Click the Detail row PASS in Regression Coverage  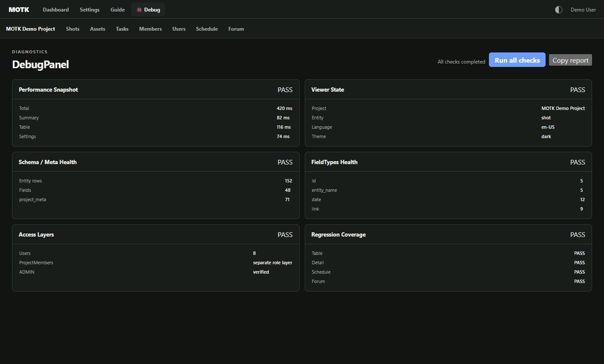pyautogui.click(x=579, y=263)
